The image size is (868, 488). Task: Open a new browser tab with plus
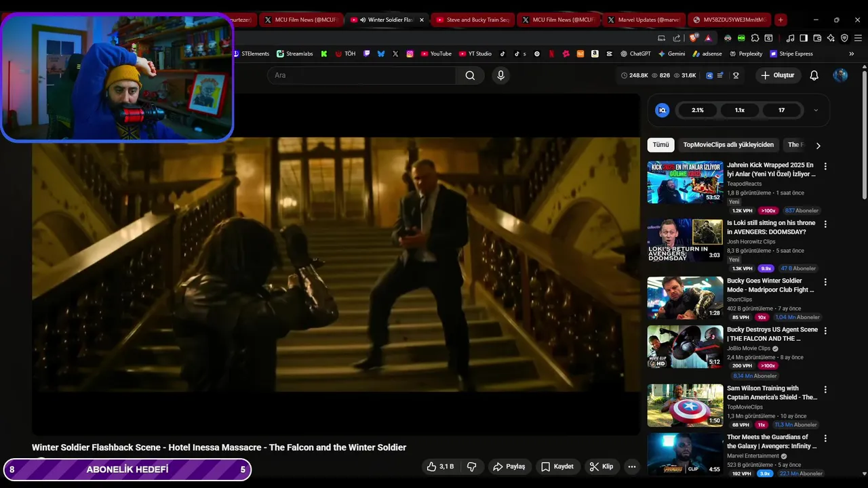[x=781, y=20]
